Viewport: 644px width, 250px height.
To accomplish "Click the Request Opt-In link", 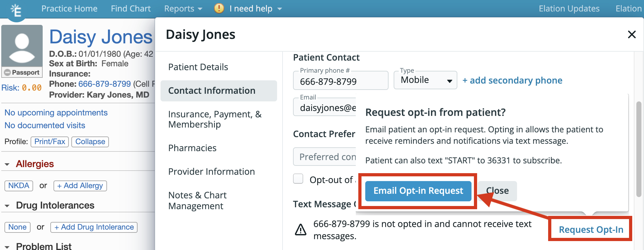I will 591,230.
